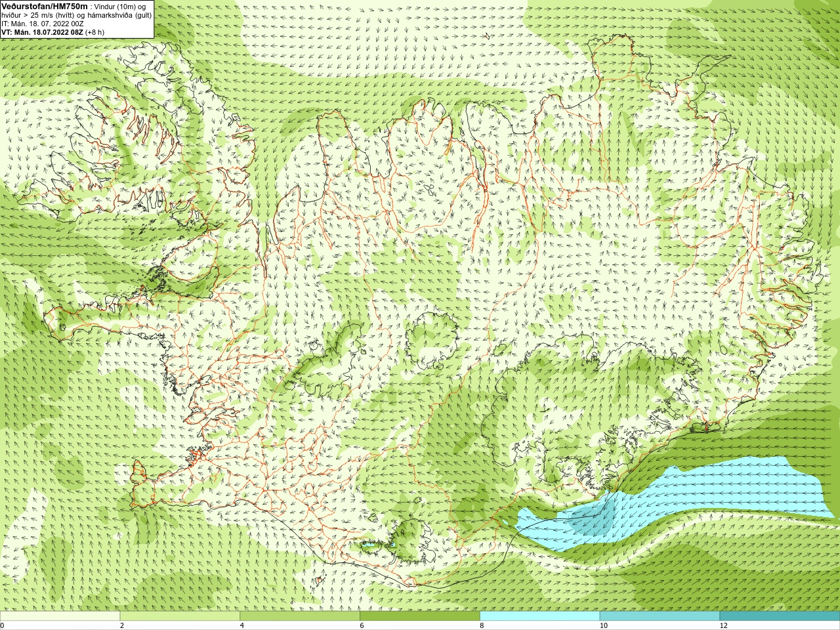Click the "0" label on the wind scale
Image resolution: width=840 pixels, height=630 pixels.
click(x=3, y=625)
